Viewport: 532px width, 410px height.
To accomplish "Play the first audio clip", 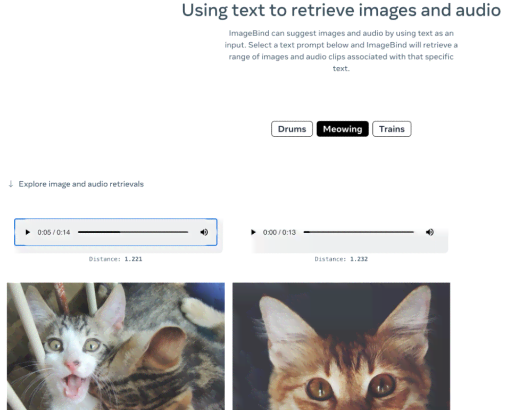I will tap(28, 232).
